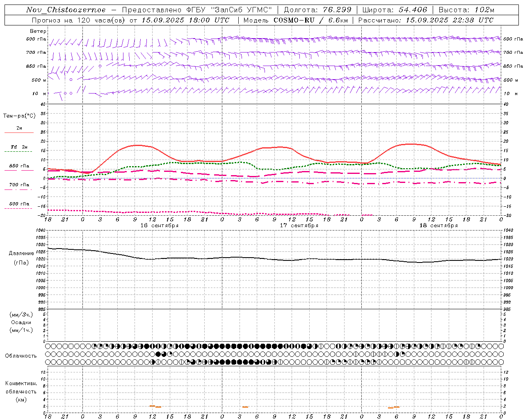Click left '500 м' wind level label
The width and height of the screenshot is (525, 420).
tap(39, 80)
